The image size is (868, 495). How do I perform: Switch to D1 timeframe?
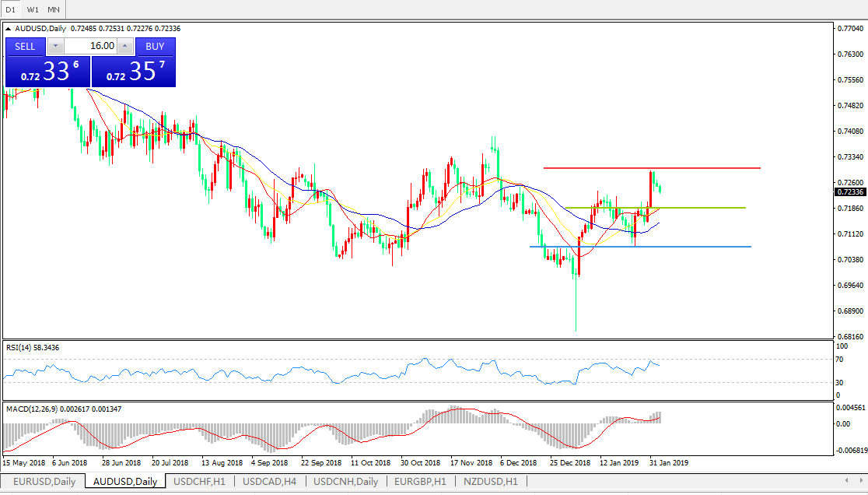point(11,9)
